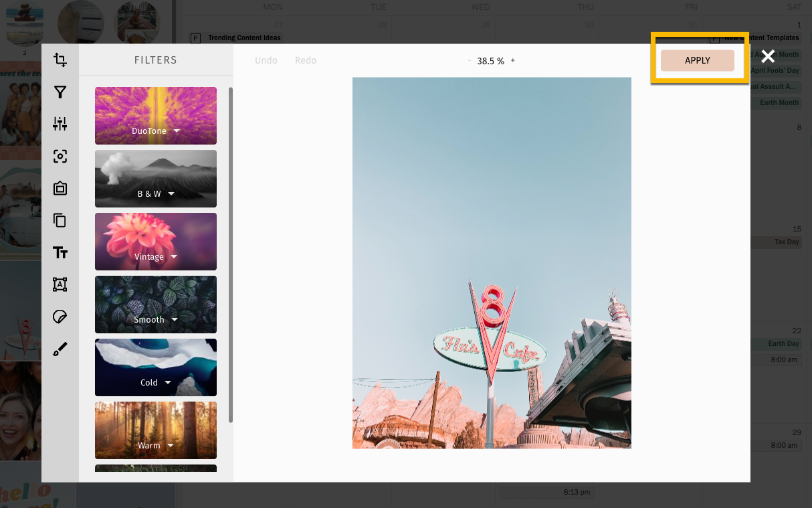Open the Frames tool icon
This screenshot has width=812, height=508.
[60, 188]
